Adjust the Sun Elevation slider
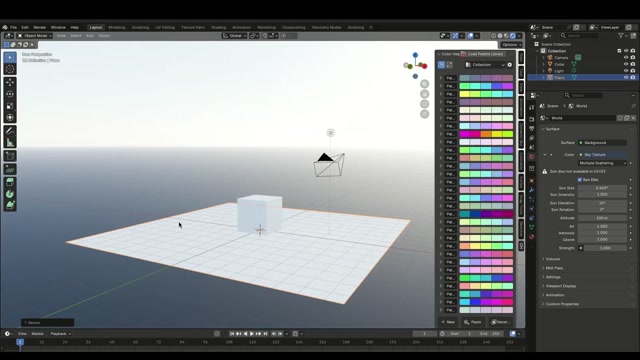Screen dimensions: 640x360 602,203
